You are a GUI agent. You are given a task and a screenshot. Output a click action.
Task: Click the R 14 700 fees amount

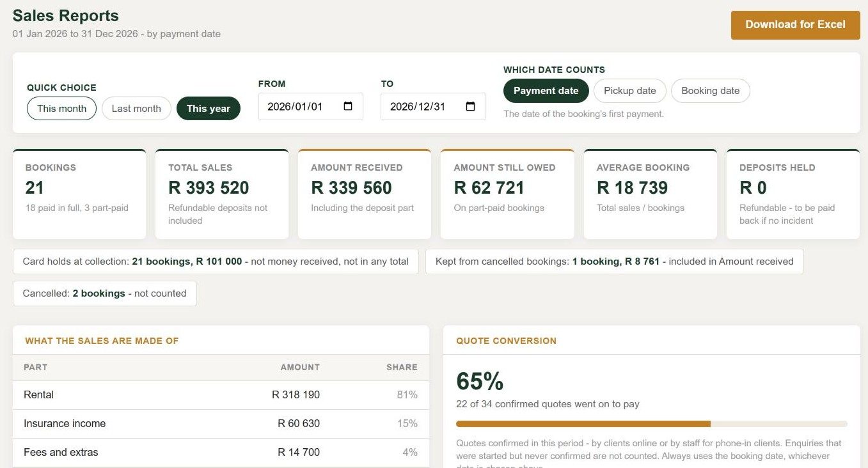[x=299, y=453]
